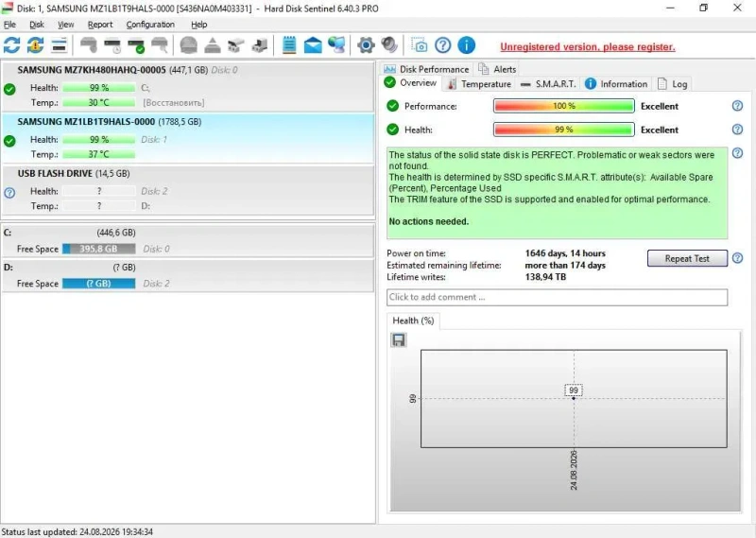Screen dimensions: 756x538
Task: Click the disk icon with magnifier
Action: click(x=160, y=45)
